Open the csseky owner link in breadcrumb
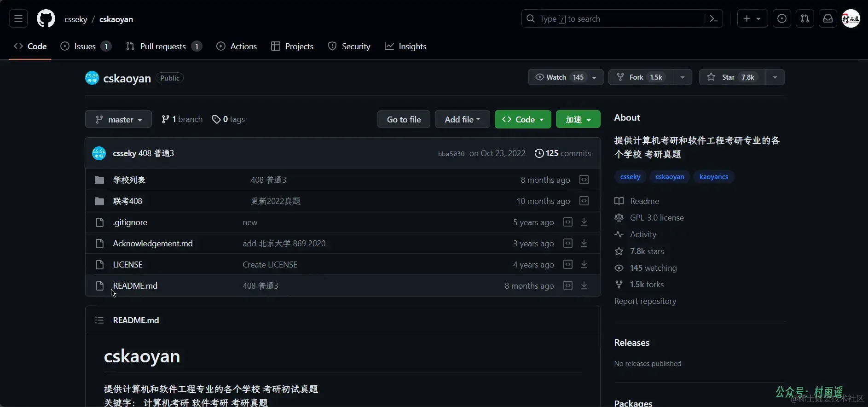 pos(76,19)
